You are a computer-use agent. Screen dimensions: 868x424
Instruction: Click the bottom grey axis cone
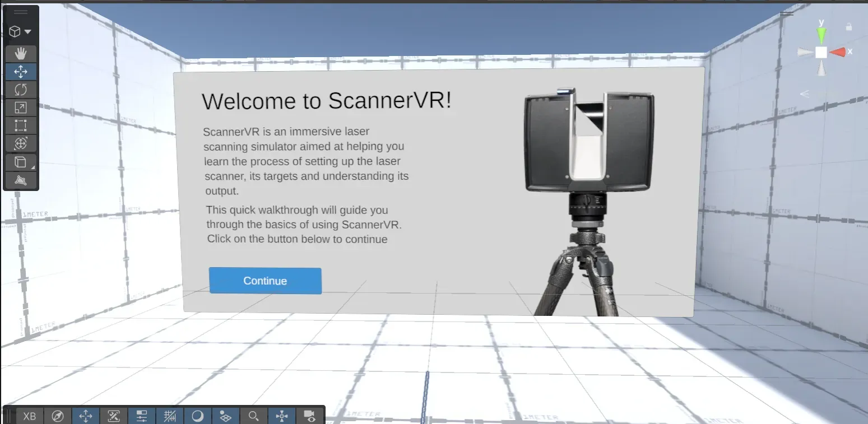coord(821,68)
